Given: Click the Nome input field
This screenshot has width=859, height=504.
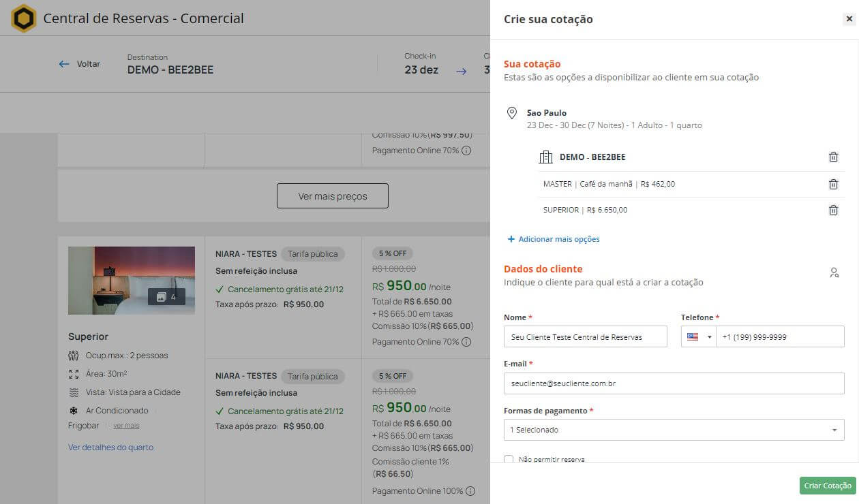Looking at the screenshot, I should pos(585,336).
